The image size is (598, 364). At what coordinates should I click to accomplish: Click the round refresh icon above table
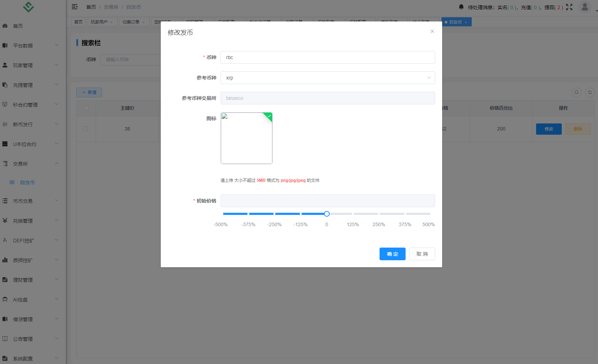[590, 92]
